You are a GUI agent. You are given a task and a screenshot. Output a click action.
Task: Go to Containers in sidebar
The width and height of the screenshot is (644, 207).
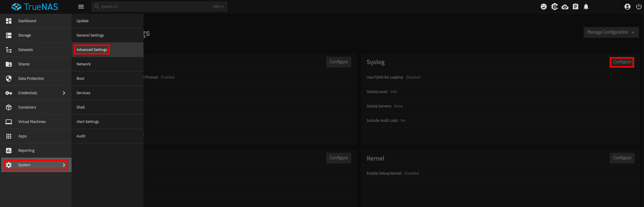36,107
